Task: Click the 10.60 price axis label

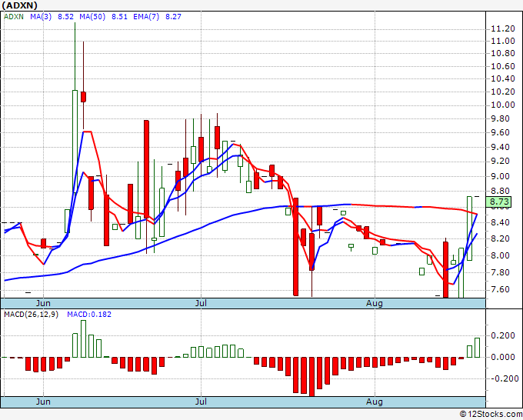Action: (503, 66)
